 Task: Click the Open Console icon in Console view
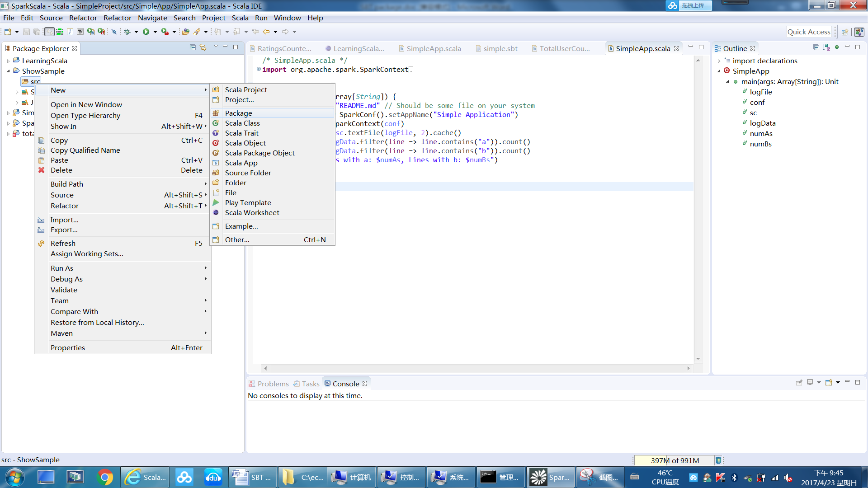(829, 382)
